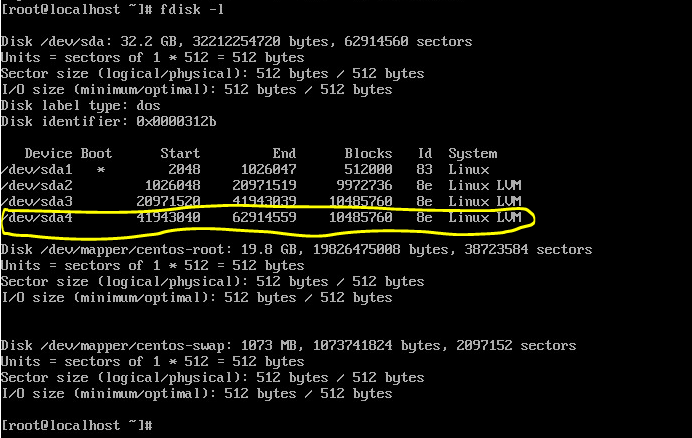Click the /dev/sda1 device entry
692x438 pixels.
coord(36,170)
